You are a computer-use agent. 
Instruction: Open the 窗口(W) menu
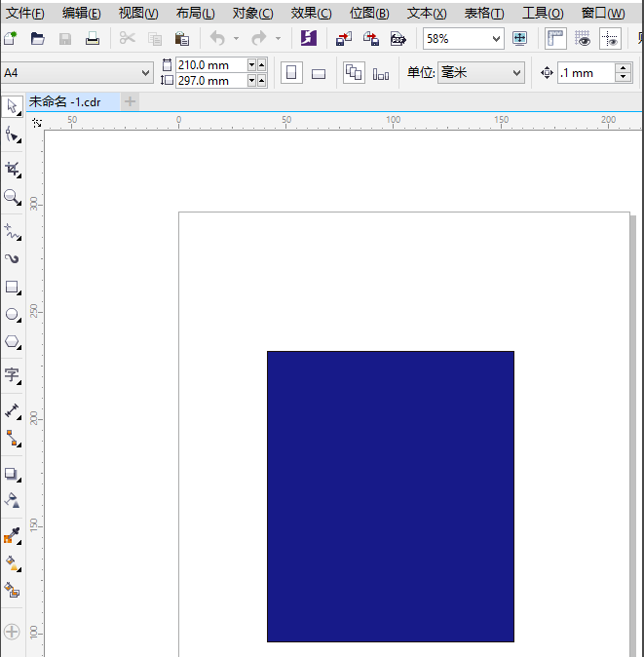pyautogui.click(x=603, y=14)
